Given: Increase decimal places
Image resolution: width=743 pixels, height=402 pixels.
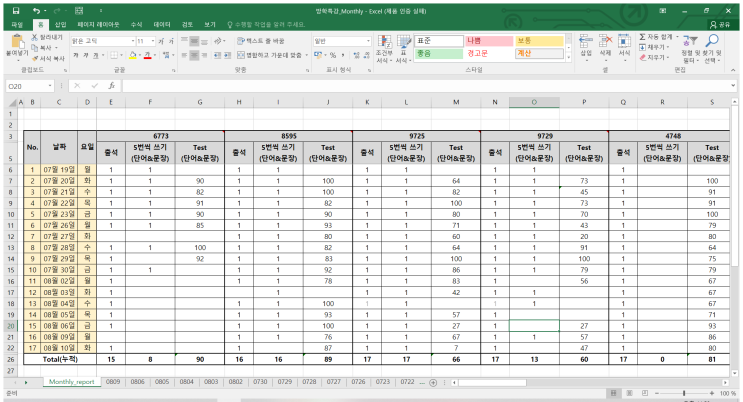Looking at the screenshot, I should [x=356, y=55].
